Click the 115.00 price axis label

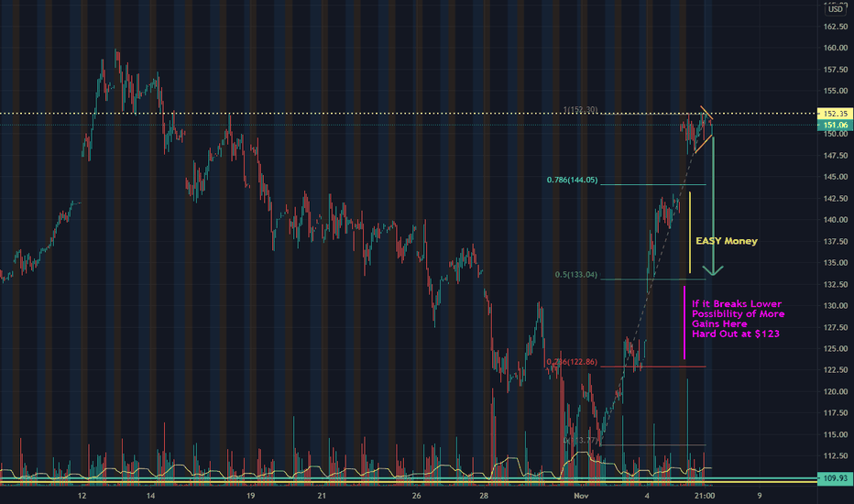(836, 434)
